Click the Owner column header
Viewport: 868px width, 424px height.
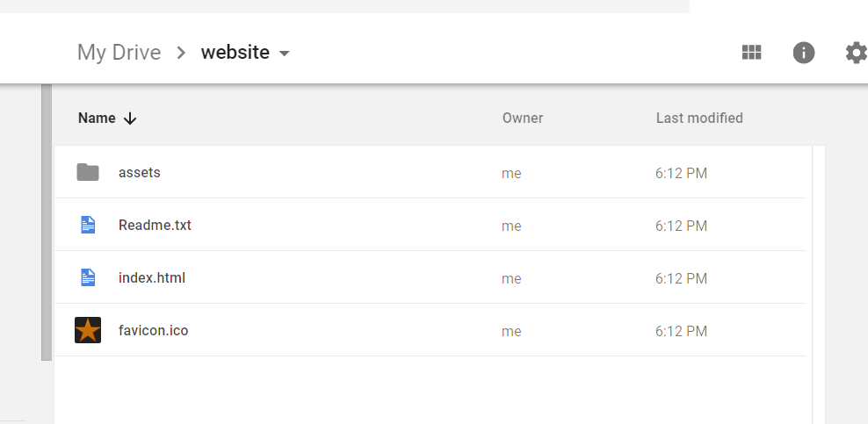[523, 118]
